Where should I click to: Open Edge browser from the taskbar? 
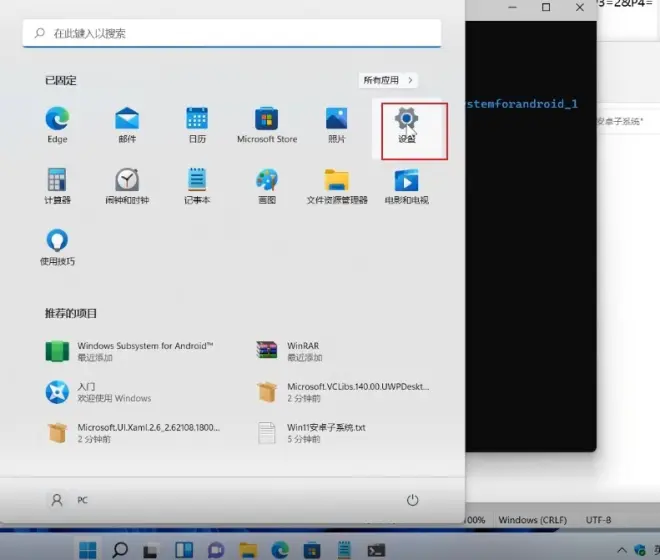point(280,550)
